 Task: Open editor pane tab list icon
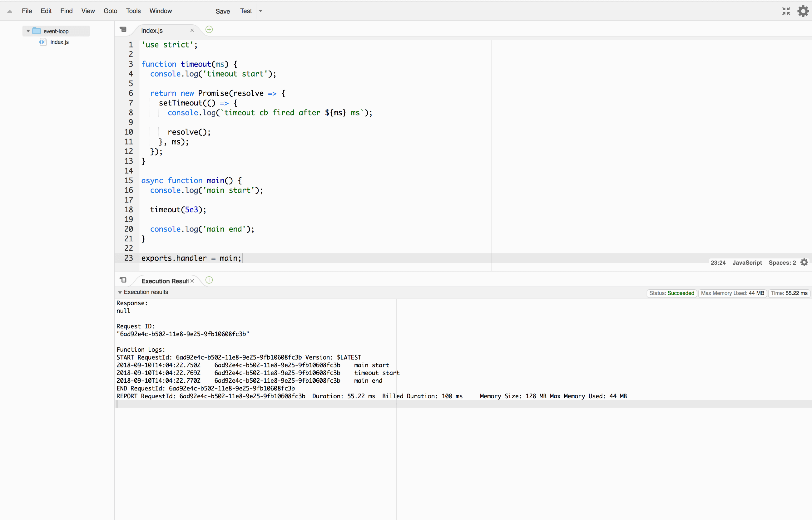pos(123,30)
